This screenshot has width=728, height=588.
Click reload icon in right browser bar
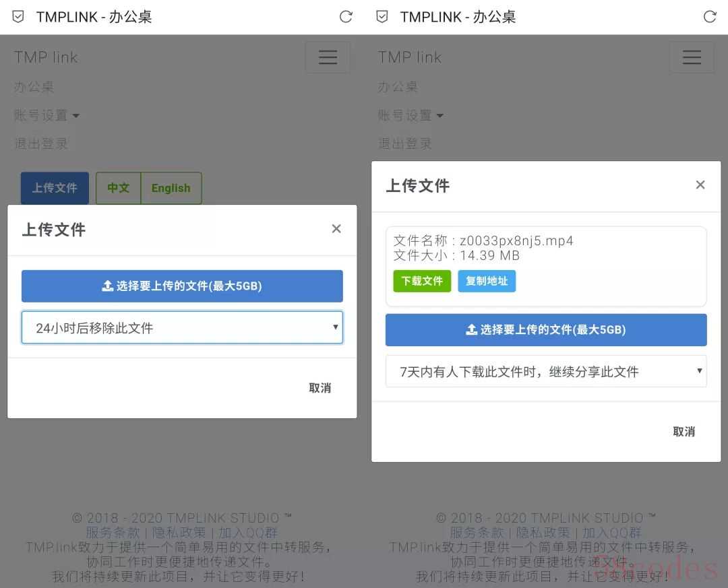pyautogui.click(x=710, y=17)
